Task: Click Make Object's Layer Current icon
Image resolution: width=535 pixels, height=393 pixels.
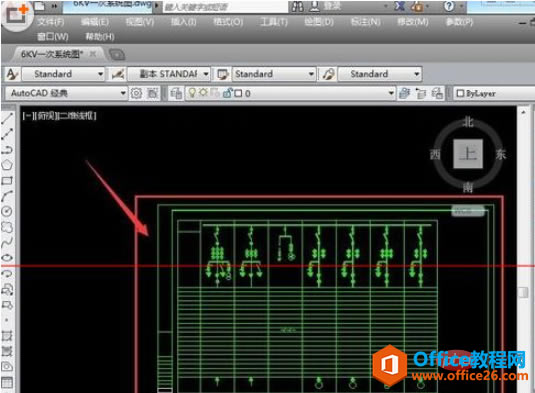Action: (x=405, y=93)
